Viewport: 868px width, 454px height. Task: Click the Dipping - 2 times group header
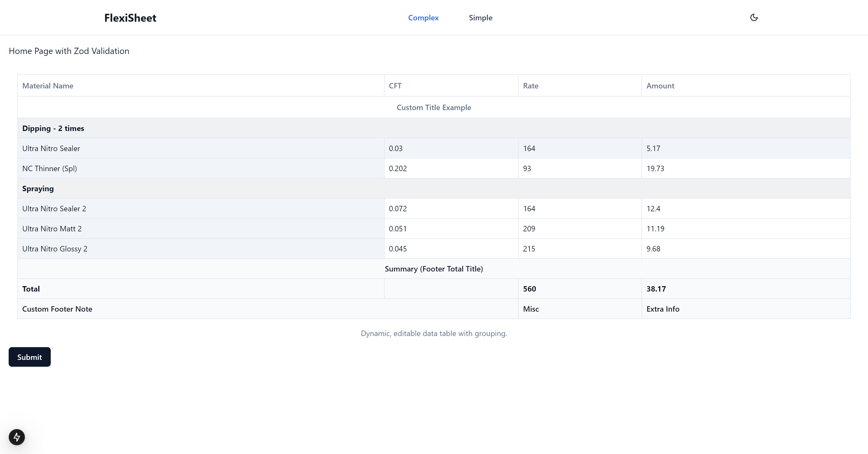click(x=53, y=128)
